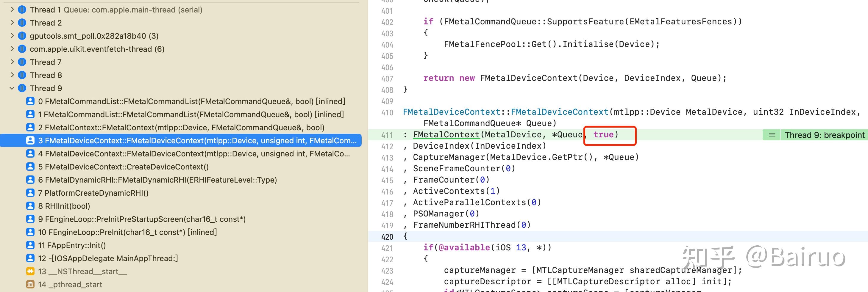Click the Thread 9 paused-thread icon
868x292 pixels.
pos(22,88)
